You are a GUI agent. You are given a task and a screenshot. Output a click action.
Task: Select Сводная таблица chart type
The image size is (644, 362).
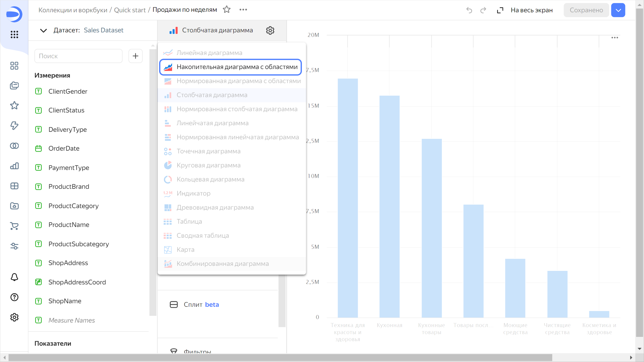click(x=203, y=235)
